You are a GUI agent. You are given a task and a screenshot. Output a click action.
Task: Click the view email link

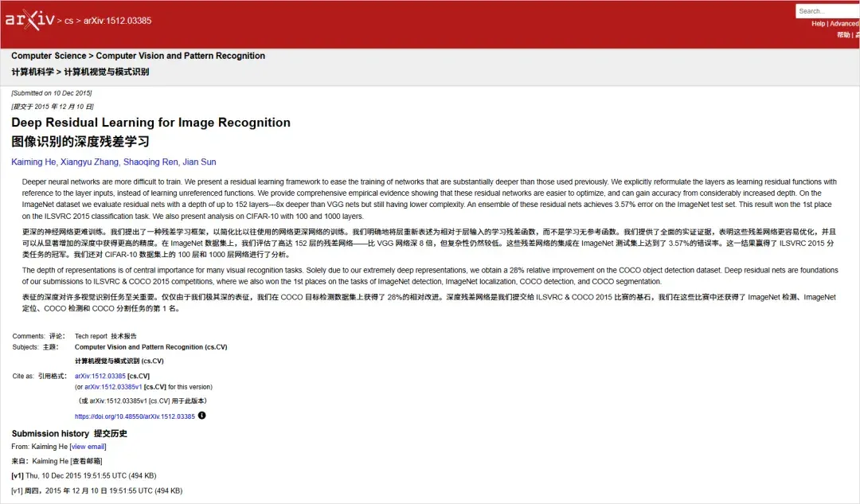click(88, 447)
